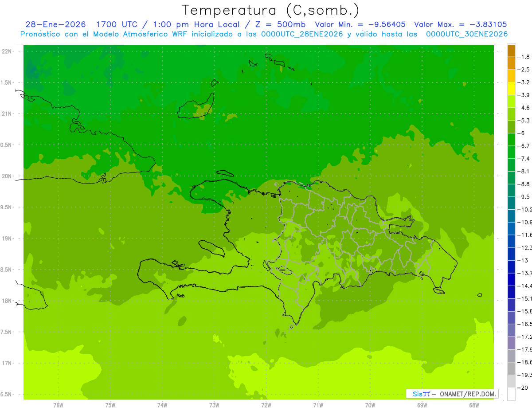Image resolution: width=532 pixels, height=411 pixels.
Task: Click the "70W" longitude label
Action: click(x=370, y=405)
